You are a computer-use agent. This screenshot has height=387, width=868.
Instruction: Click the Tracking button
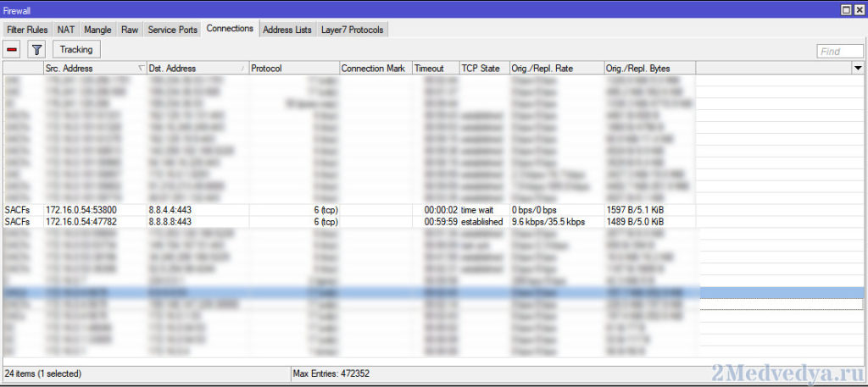[x=76, y=49]
